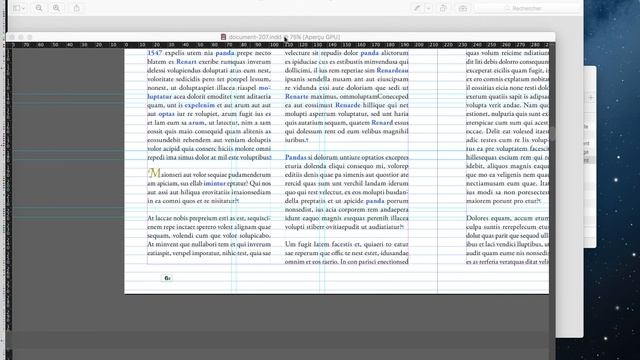Open the sidebar view dropdown arrow in Preview

[23, 8]
